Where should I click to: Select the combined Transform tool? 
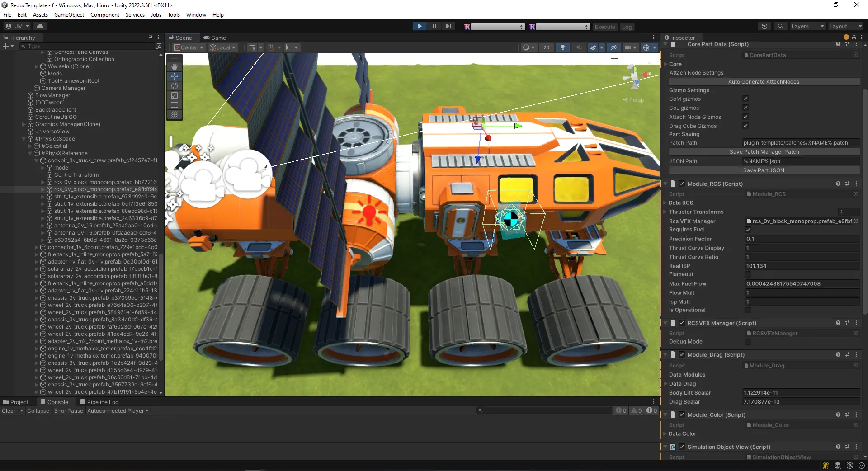(175, 114)
